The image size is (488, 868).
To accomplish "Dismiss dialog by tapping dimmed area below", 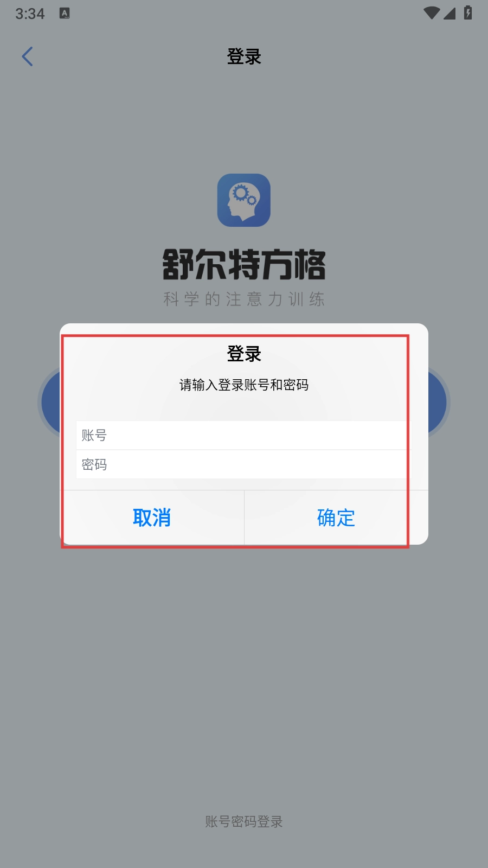I will pyautogui.click(x=244, y=678).
